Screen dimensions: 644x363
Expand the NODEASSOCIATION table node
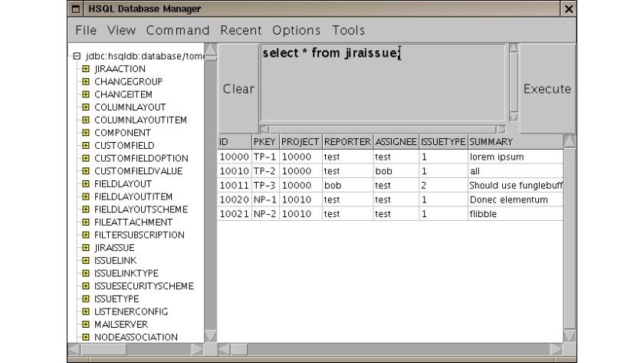click(x=85, y=337)
